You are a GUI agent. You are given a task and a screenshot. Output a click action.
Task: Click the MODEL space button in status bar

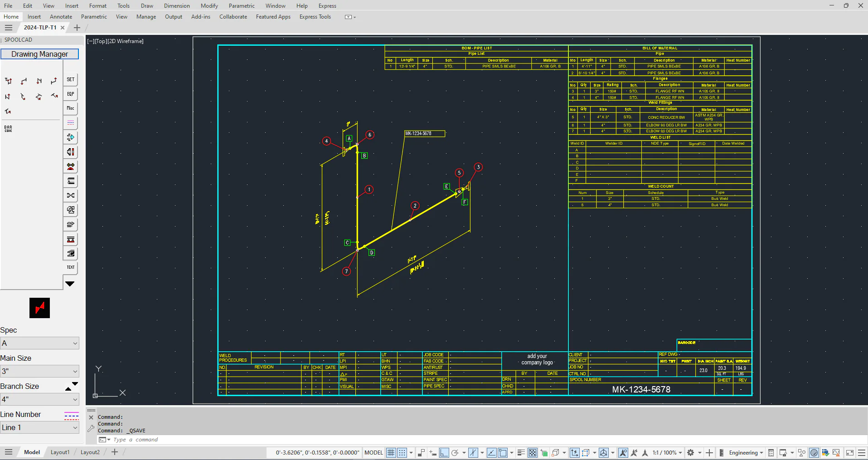pyautogui.click(x=373, y=452)
